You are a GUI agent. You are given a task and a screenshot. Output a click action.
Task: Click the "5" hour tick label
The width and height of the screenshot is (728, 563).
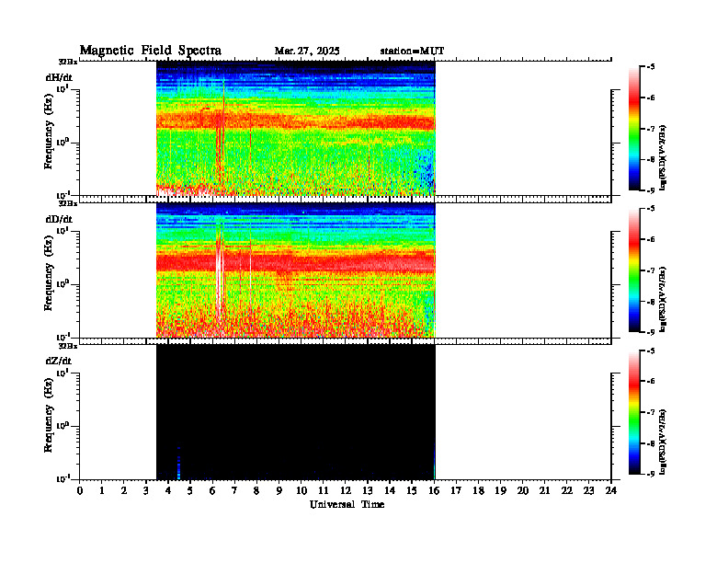point(190,491)
